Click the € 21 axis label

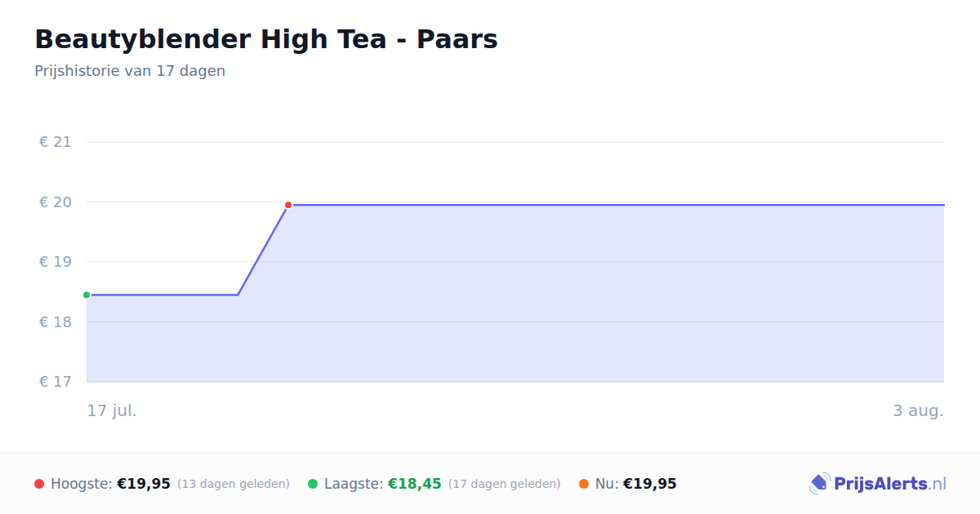(56, 142)
